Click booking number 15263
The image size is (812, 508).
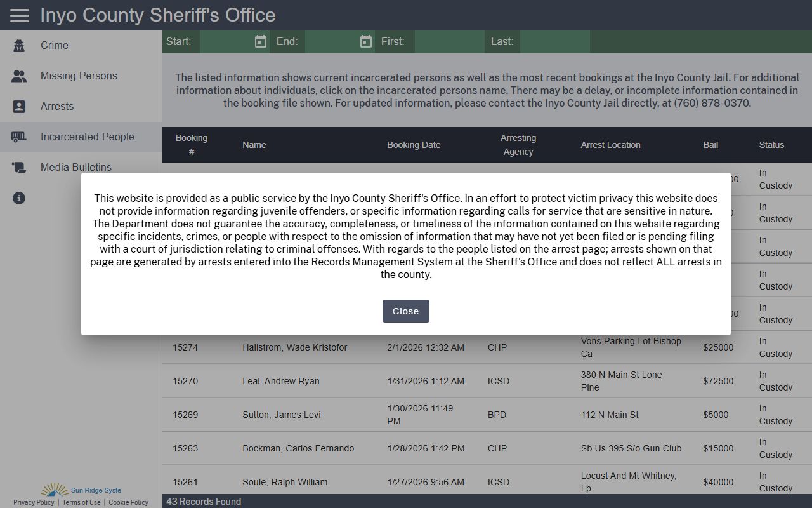click(x=185, y=448)
